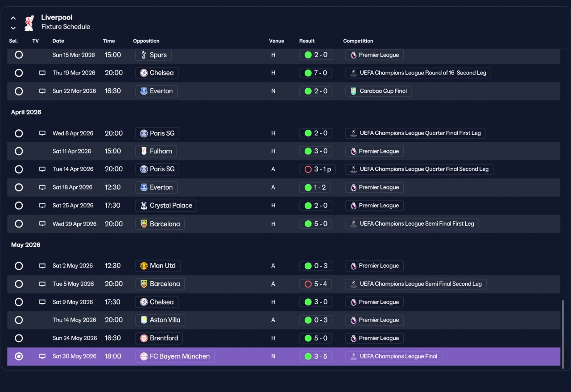Click the Liverpool club crest icon
This screenshot has height=392, width=571.
[29, 22]
